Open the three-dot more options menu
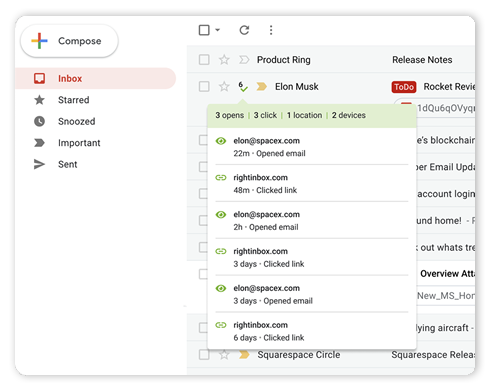Image resolution: width=490 pixels, height=390 pixels. (271, 30)
